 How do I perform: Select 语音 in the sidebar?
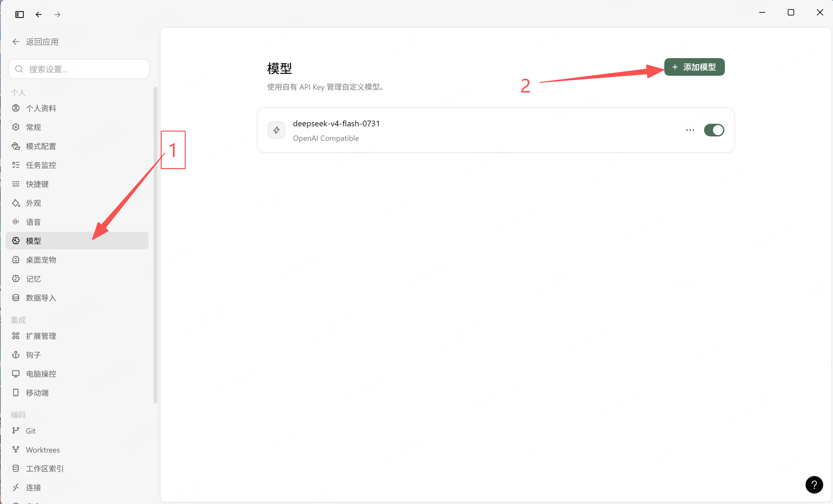pyautogui.click(x=77, y=222)
